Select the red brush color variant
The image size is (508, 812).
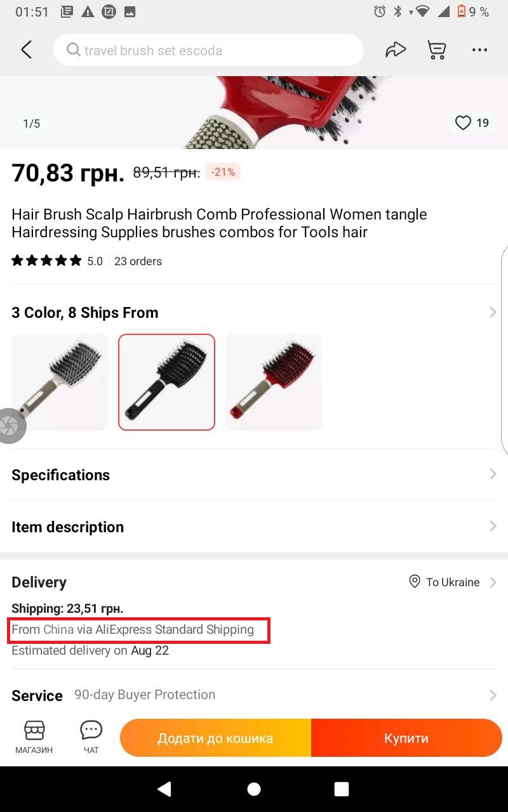(x=273, y=382)
